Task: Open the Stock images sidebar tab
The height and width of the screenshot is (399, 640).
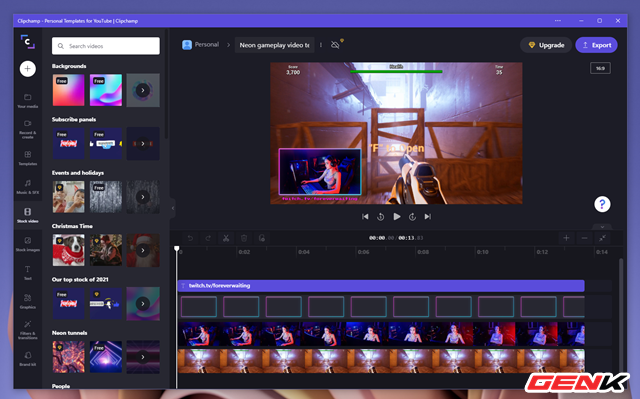Action: click(x=28, y=244)
